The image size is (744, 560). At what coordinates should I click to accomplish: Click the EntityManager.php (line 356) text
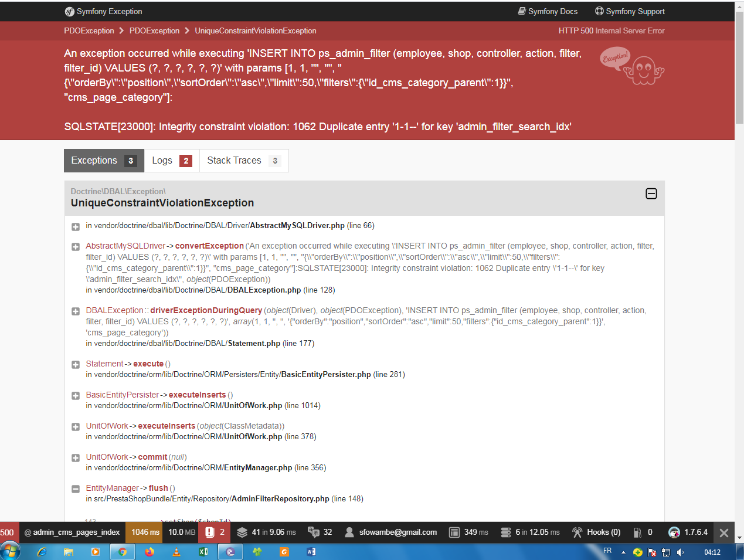click(x=275, y=468)
